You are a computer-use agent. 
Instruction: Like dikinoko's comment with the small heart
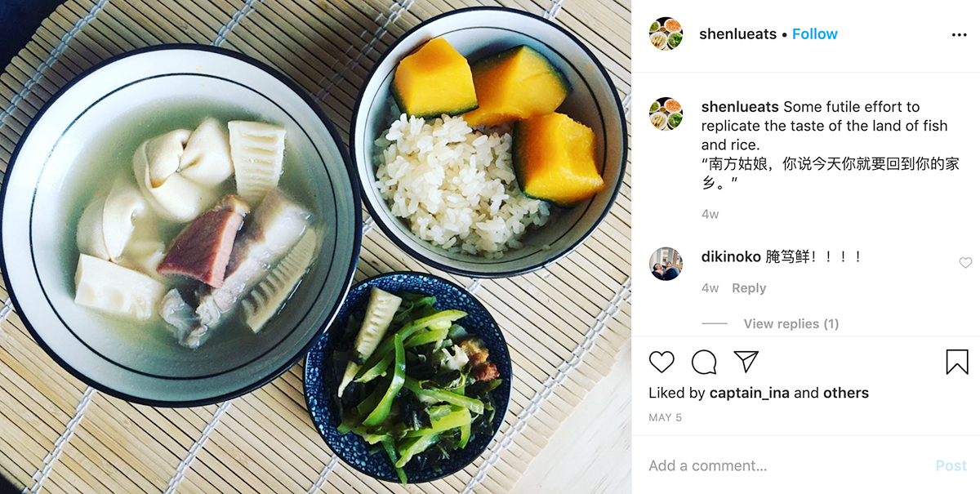point(965,263)
